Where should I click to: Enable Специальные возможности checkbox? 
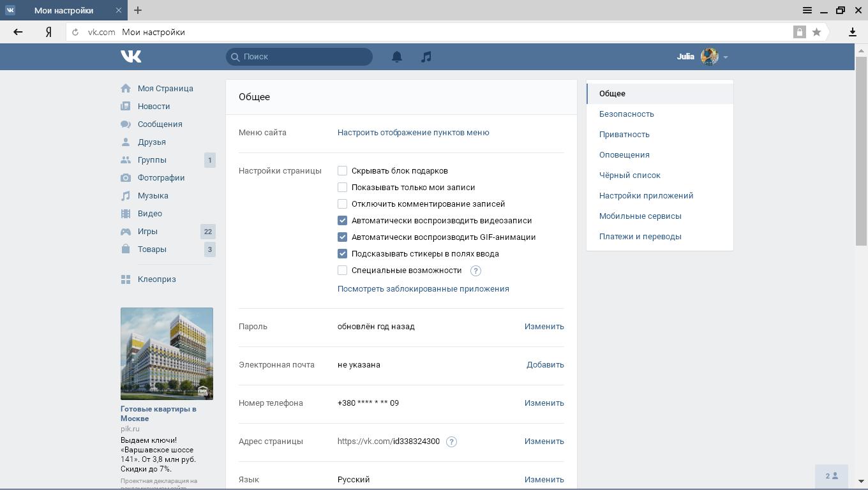pyautogui.click(x=342, y=271)
